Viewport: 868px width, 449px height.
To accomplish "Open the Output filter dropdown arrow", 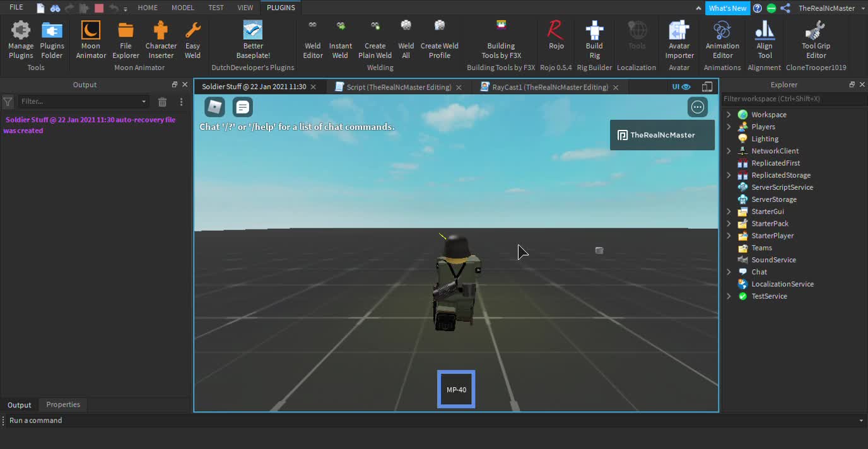I will 144,102.
